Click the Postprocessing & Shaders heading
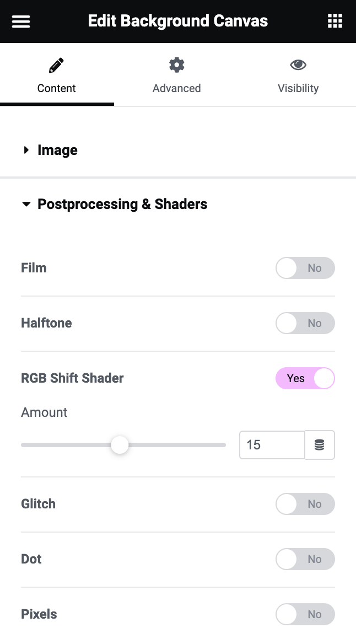The image size is (356, 644). pos(122,204)
